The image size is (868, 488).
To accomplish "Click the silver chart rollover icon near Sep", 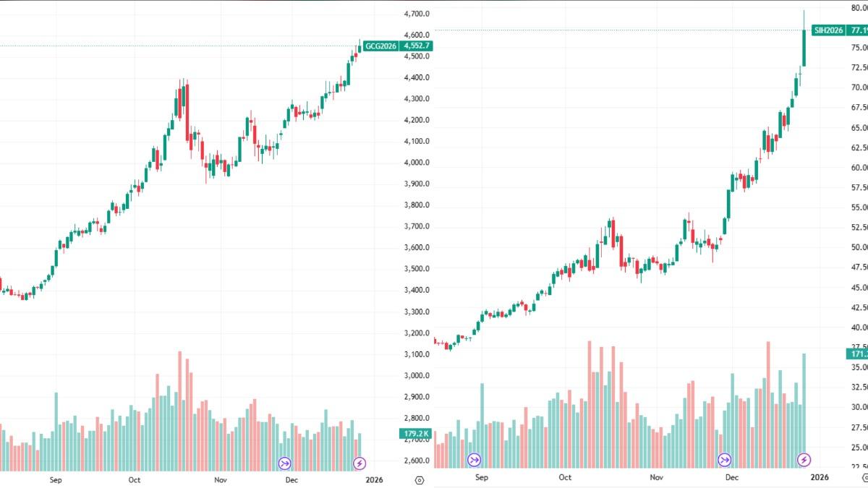I will pos(475,460).
